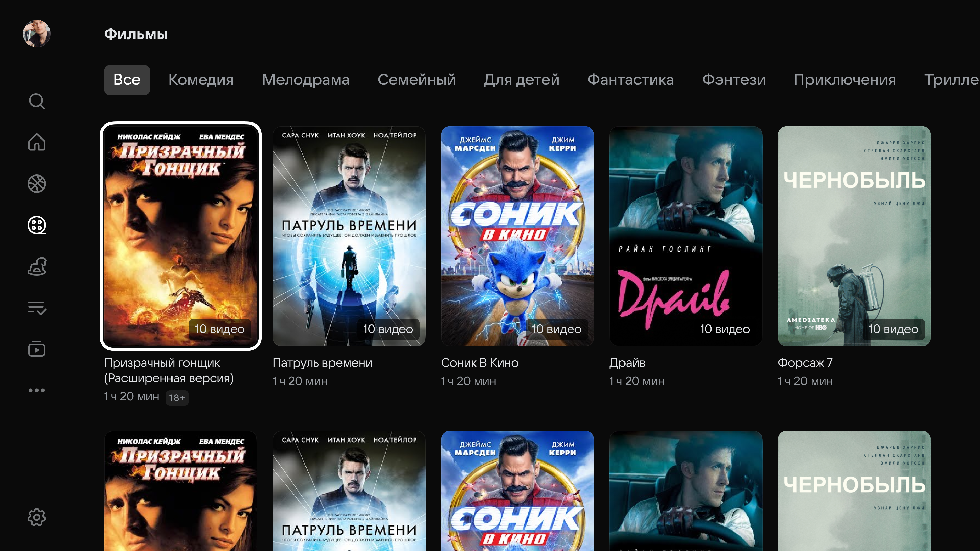Open settings gear icon
980x551 pixels.
point(37,517)
